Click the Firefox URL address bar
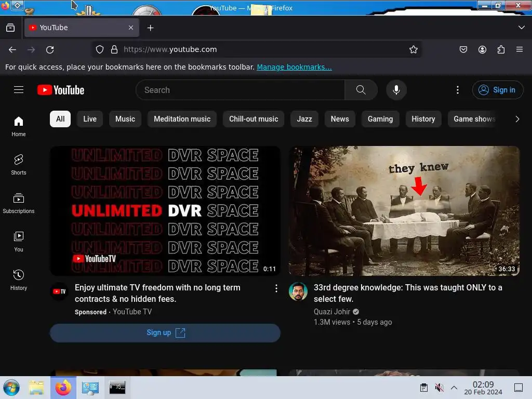The width and height of the screenshot is (532, 399). [257, 49]
